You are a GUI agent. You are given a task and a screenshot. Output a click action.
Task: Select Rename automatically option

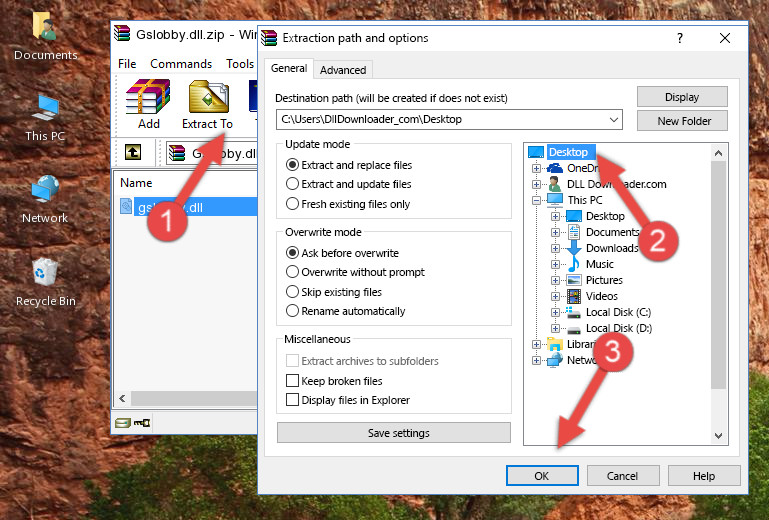tap(292, 311)
